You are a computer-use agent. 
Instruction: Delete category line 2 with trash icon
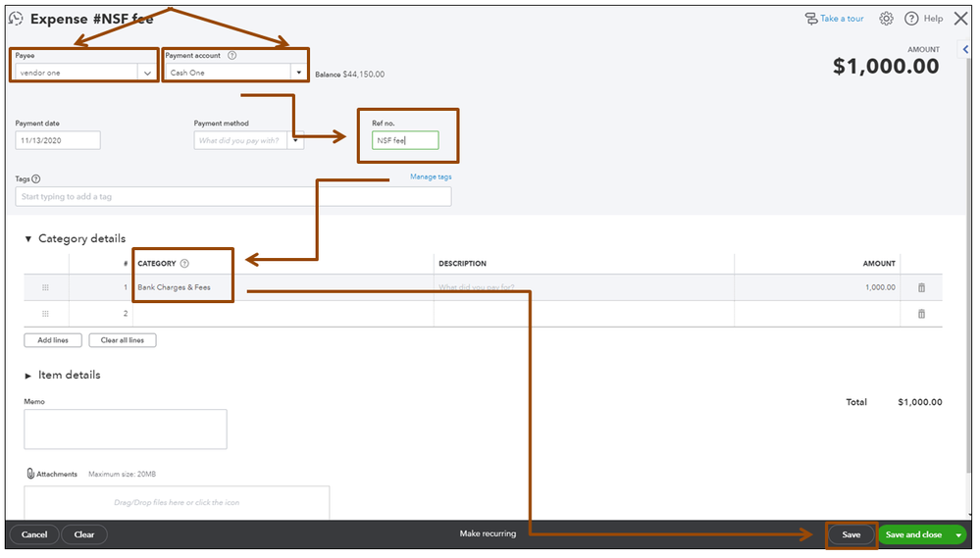tap(921, 314)
